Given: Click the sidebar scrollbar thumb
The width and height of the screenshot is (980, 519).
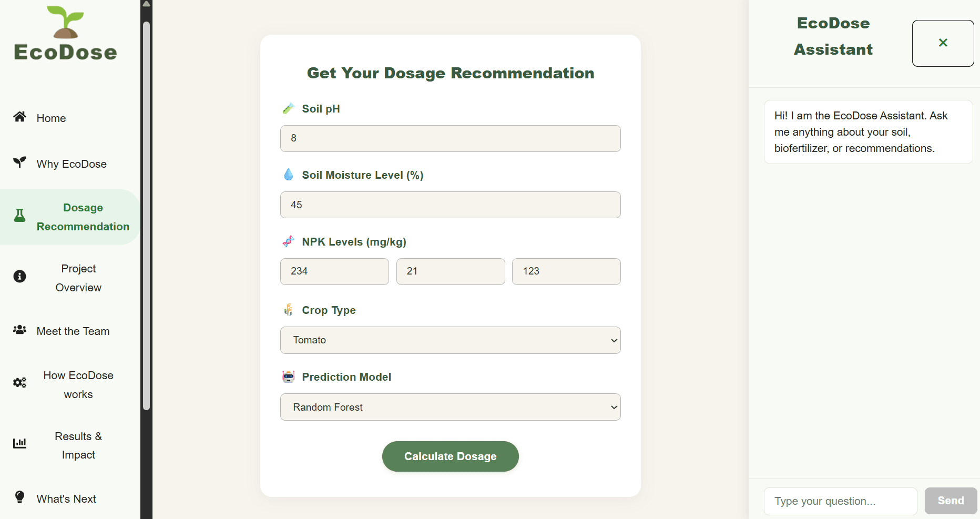Looking at the screenshot, I should (146, 210).
